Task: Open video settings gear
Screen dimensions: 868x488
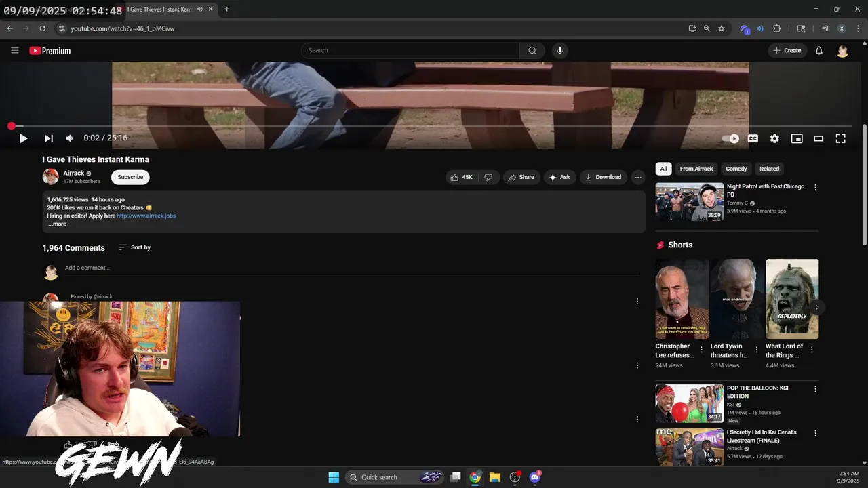Action: (774, 138)
